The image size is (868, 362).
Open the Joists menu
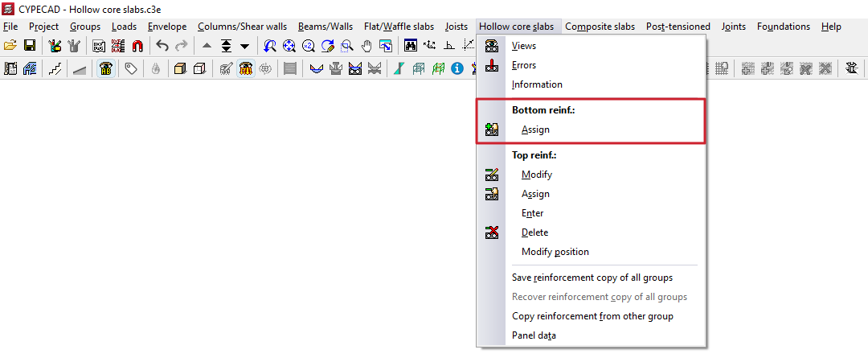pos(457,27)
